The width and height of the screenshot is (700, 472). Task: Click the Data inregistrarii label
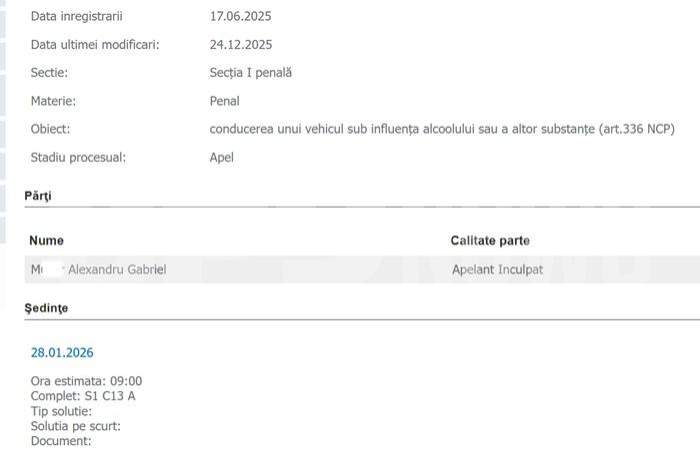[79, 17]
